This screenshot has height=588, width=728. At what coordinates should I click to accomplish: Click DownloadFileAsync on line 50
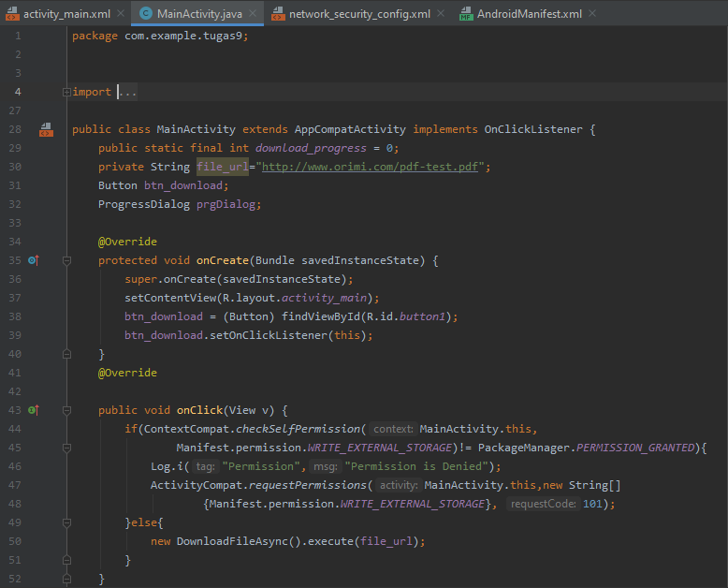point(232,541)
